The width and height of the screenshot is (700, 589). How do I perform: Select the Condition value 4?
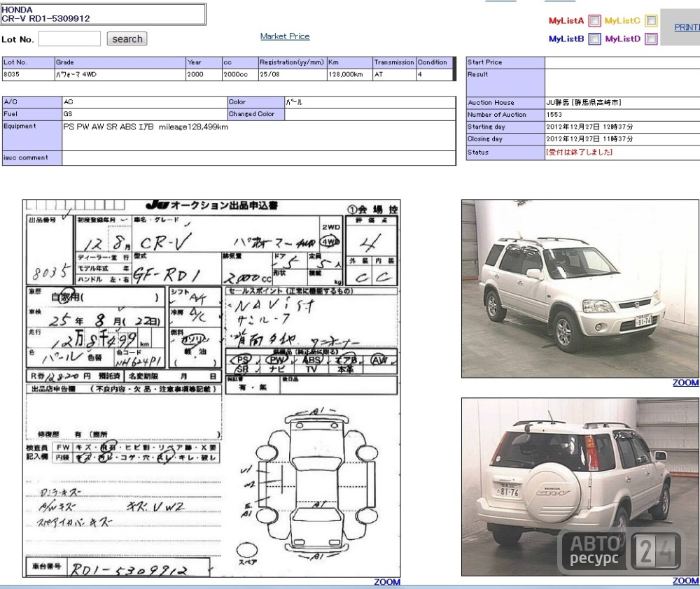[435, 75]
